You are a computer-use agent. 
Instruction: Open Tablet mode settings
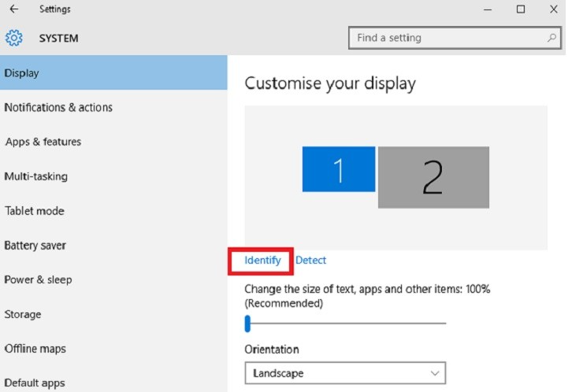point(113,211)
